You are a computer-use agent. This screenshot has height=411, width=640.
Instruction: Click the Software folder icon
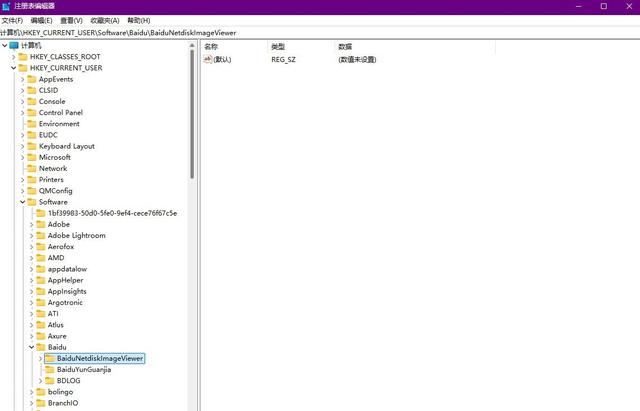[32, 202]
